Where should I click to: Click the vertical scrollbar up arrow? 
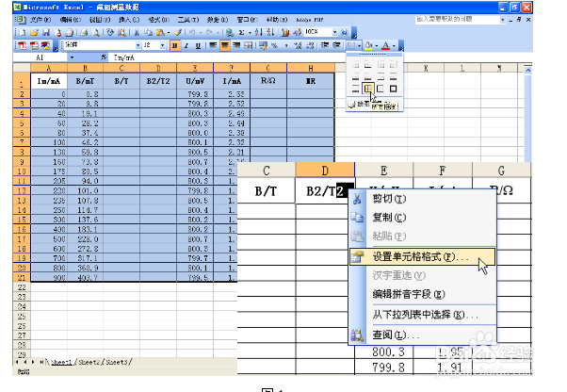528,71
